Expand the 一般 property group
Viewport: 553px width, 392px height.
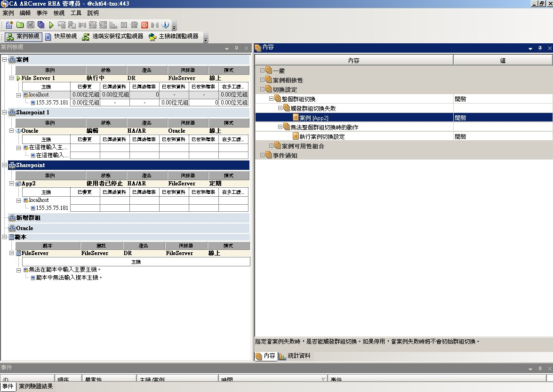(263, 71)
